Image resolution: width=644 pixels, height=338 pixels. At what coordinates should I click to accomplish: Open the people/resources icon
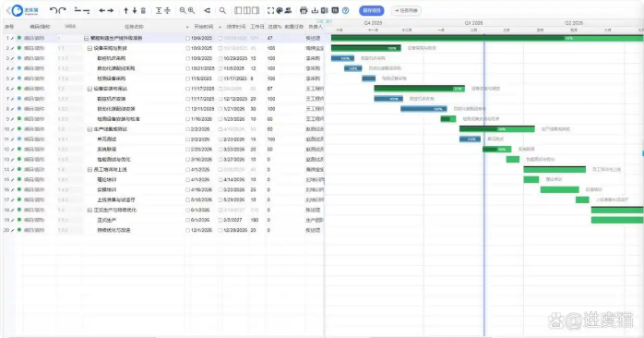pos(288,10)
